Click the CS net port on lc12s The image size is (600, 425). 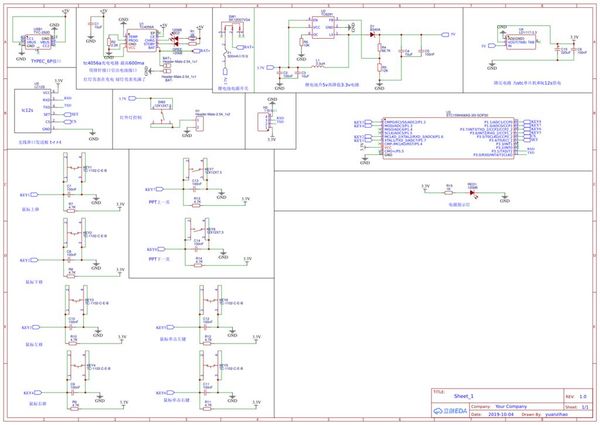click(68, 122)
